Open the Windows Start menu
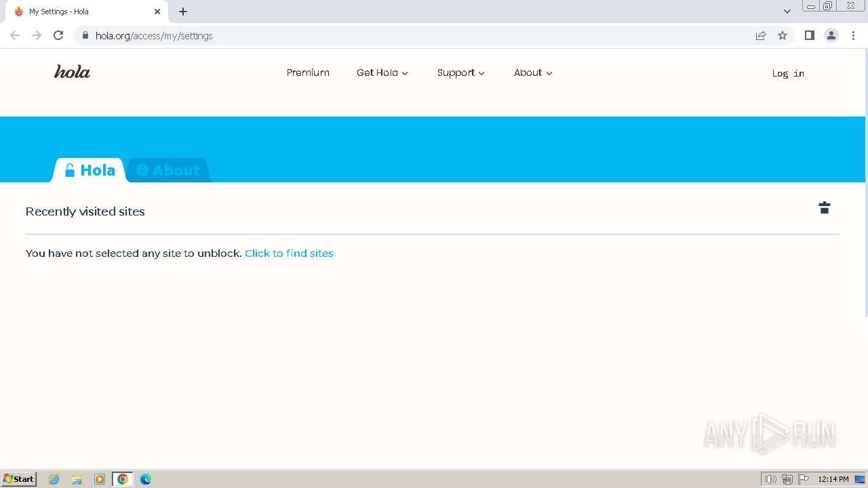 (x=19, y=479)
